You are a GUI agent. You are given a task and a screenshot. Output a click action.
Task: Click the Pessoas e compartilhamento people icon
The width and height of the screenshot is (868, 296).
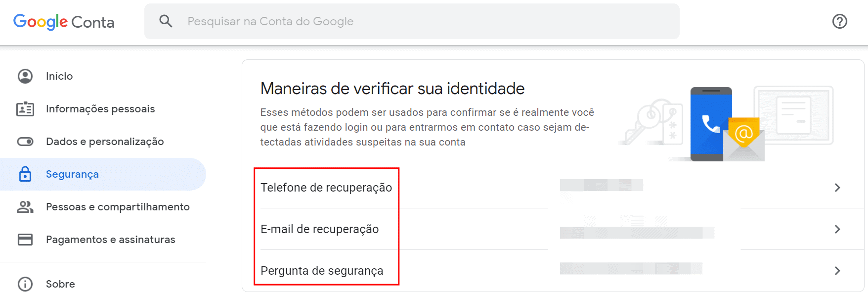coord(25,207)
